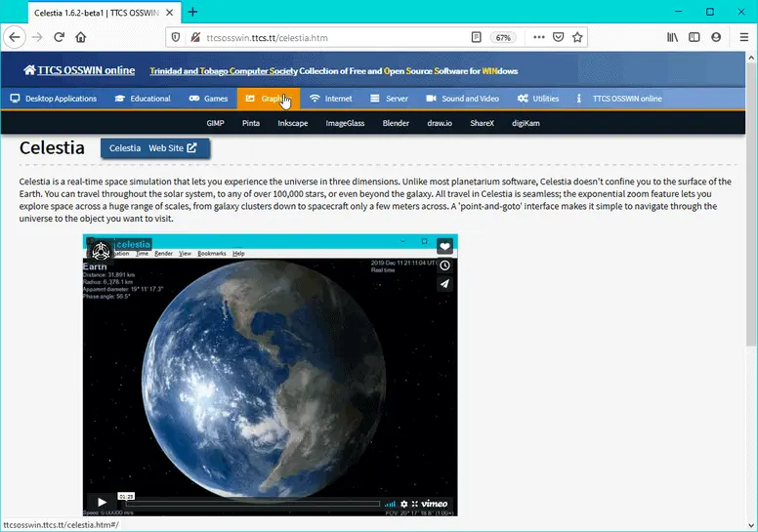Reset the 67% zoom level
Image resolution: width=758 pixels, height=532 pixels.
pyautogui.click(x=503, y=38)
